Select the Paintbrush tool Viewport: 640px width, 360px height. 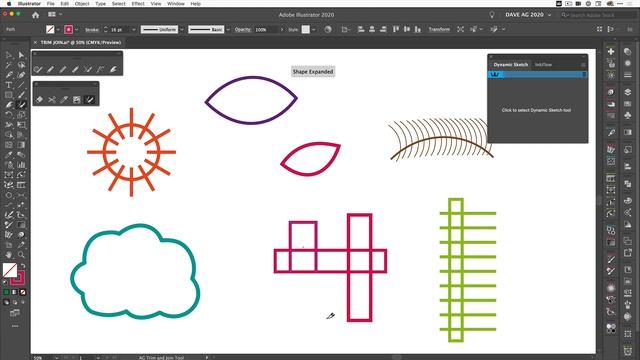pos(21,95)
